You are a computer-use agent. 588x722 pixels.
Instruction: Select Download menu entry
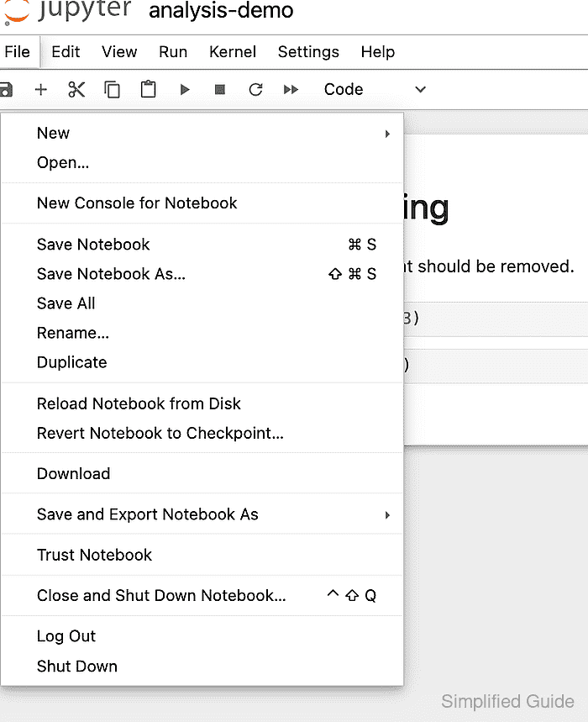click(202, 474)
